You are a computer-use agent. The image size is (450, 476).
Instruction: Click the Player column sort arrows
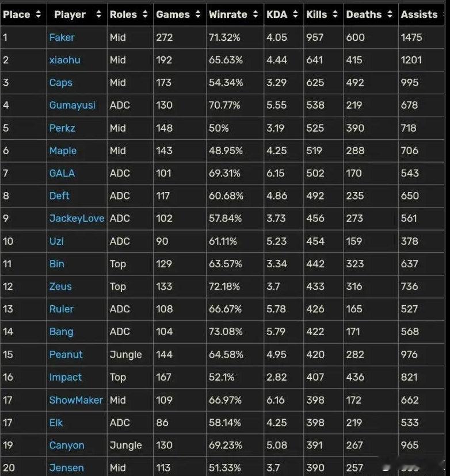click(98, 14)
